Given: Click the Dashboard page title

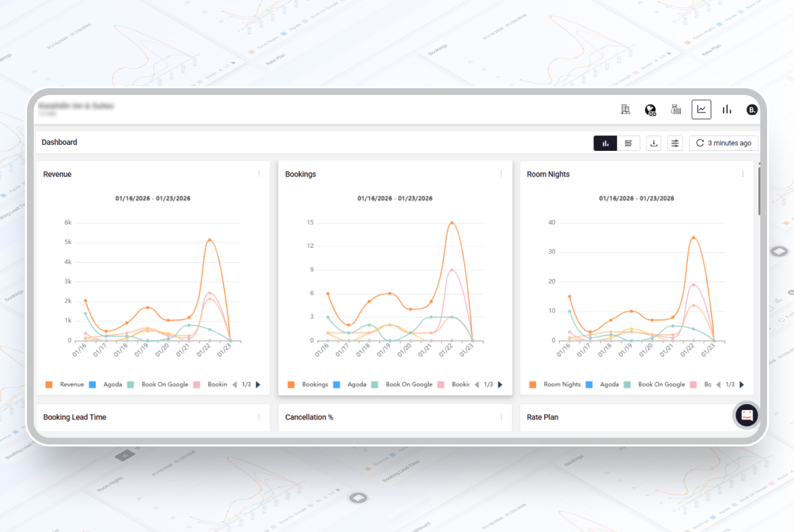Looking at the screenshot, I should (x=59, y=142).
